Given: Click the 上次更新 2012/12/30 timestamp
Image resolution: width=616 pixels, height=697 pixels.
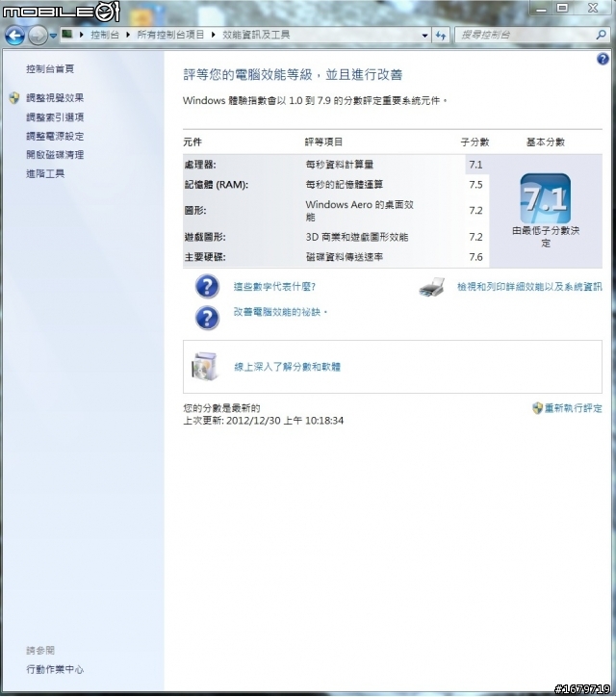Looking at the screenshot, I should pyautogui.click(x=263, y=421).
